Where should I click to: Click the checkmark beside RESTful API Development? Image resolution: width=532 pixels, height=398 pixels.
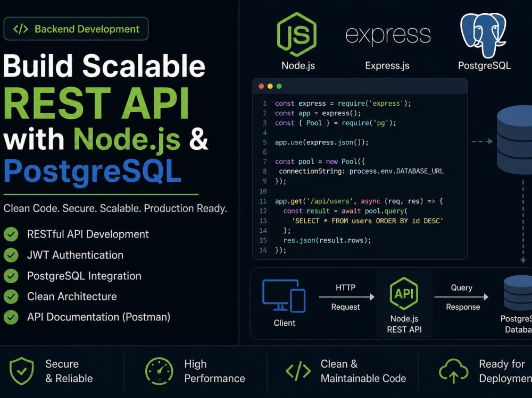coord(11,234)
